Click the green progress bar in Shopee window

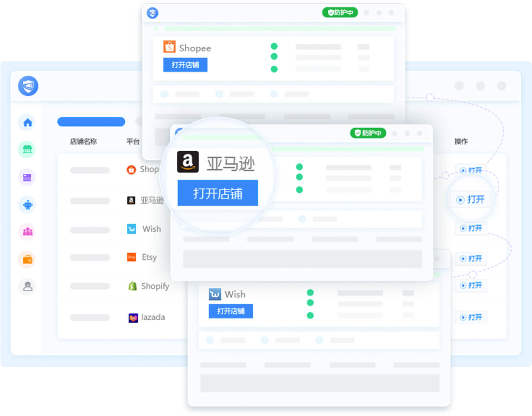click(x=280, y=29)
